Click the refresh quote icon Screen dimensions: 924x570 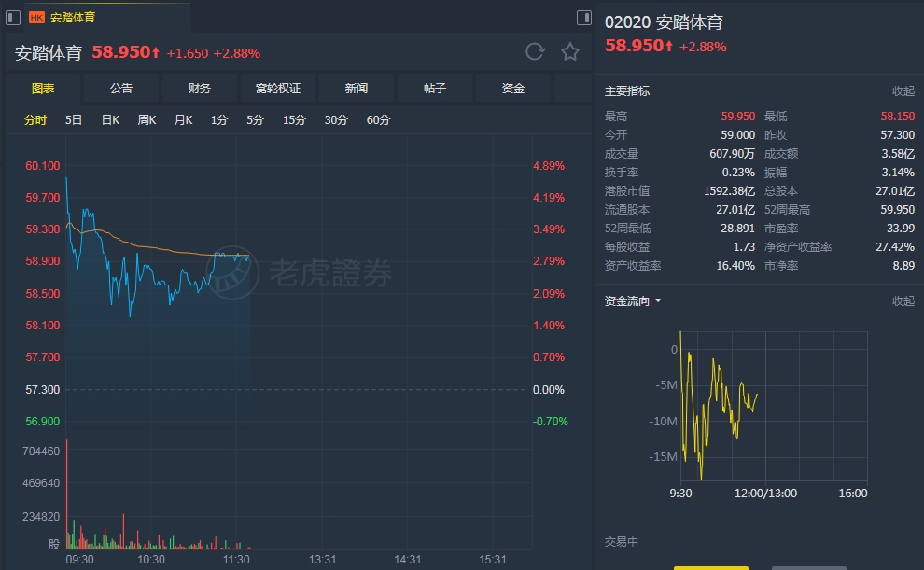[x=535, y=52]
